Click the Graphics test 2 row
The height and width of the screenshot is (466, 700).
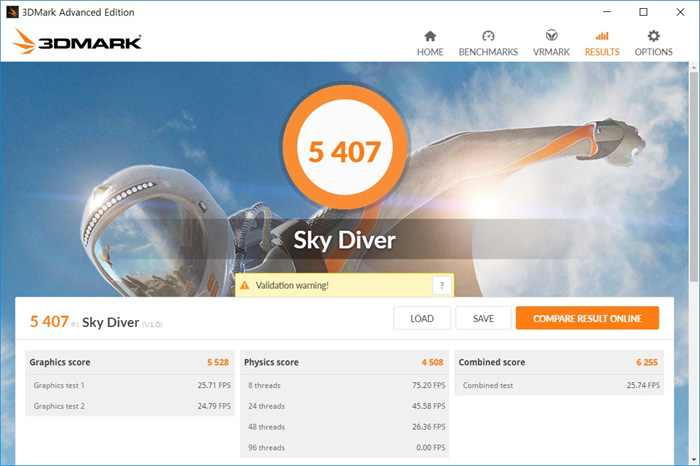coord(129,406)
